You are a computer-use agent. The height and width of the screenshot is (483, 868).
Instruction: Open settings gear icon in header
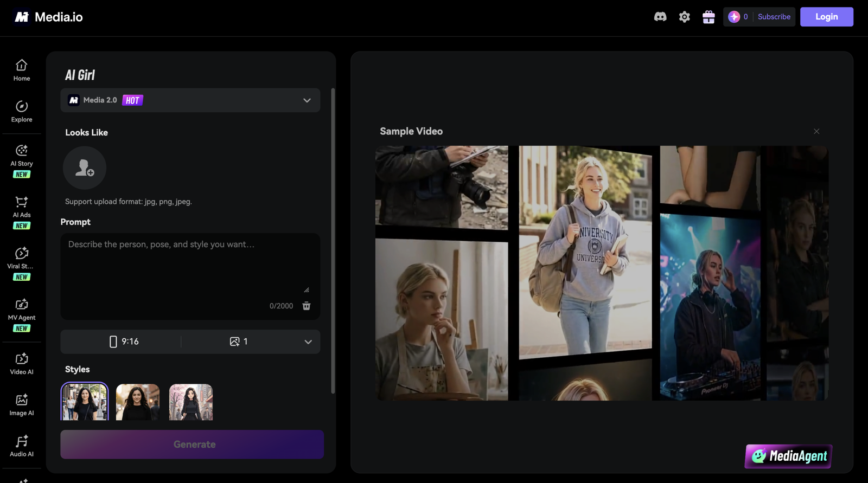coord(685,17)
